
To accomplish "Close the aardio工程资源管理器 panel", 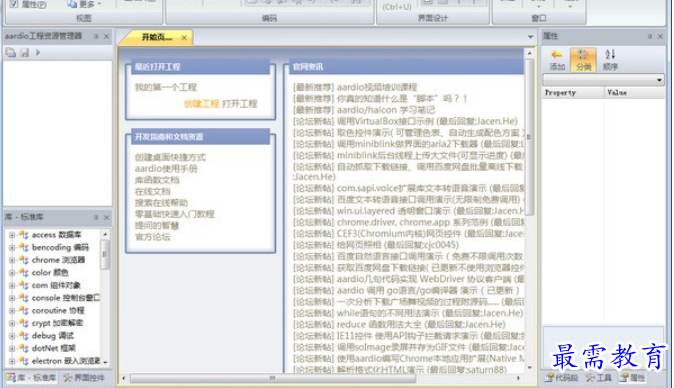I will [107, 37].
